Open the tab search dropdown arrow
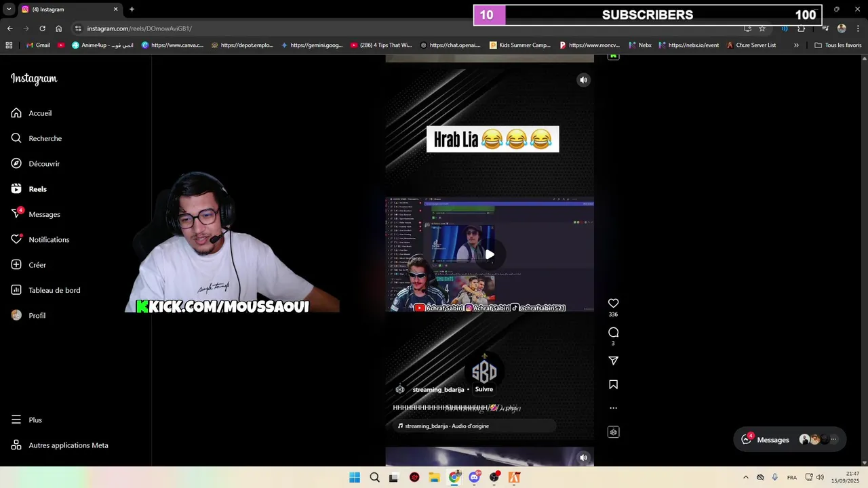Screen dimensions: 868x488 tap(8, 9)
